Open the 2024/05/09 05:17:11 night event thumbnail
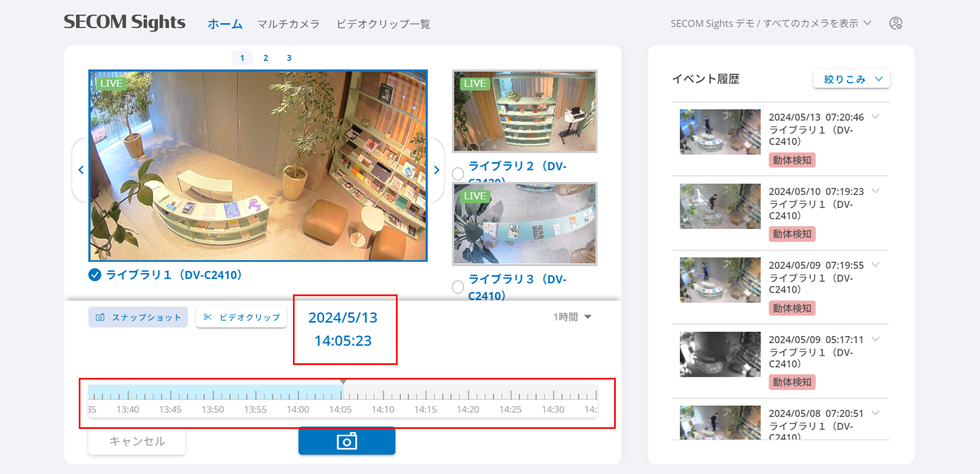Screen dimensions: 980x474 pyautogui.click(x=720, y=354)
